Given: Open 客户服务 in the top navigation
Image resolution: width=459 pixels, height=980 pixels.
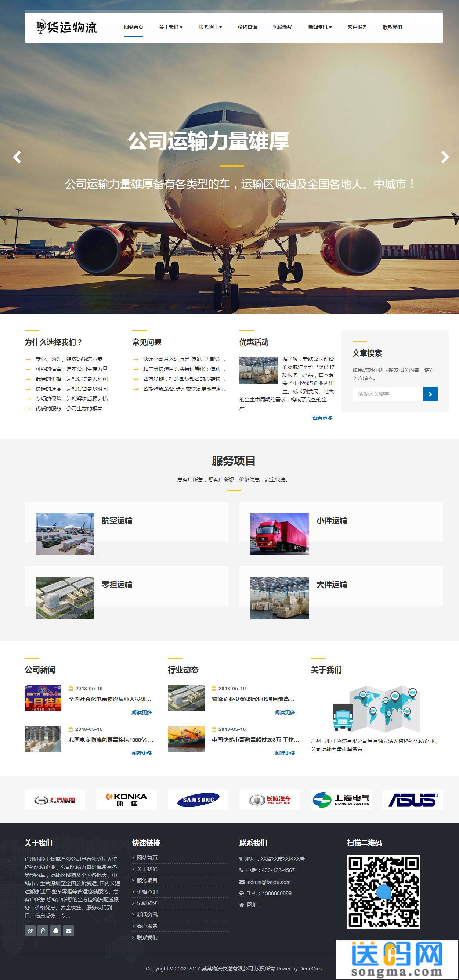Looking at the screenshot, I should [357, 28].
